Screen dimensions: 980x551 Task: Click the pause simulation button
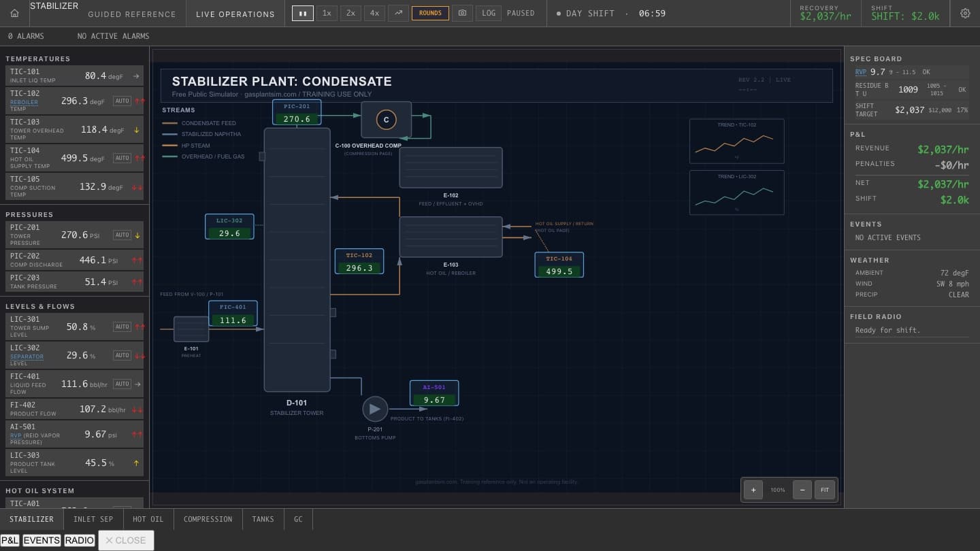[303, 13]
